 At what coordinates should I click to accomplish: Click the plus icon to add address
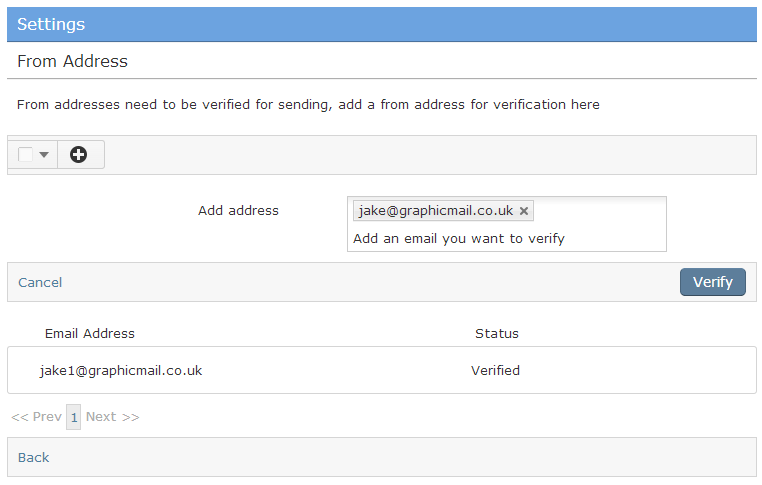point(78,155)
